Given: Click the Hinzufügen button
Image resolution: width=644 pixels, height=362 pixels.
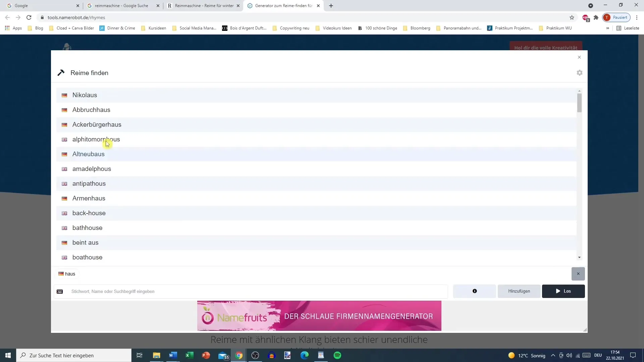Looking at the screenshot, I should coord(519,291).
